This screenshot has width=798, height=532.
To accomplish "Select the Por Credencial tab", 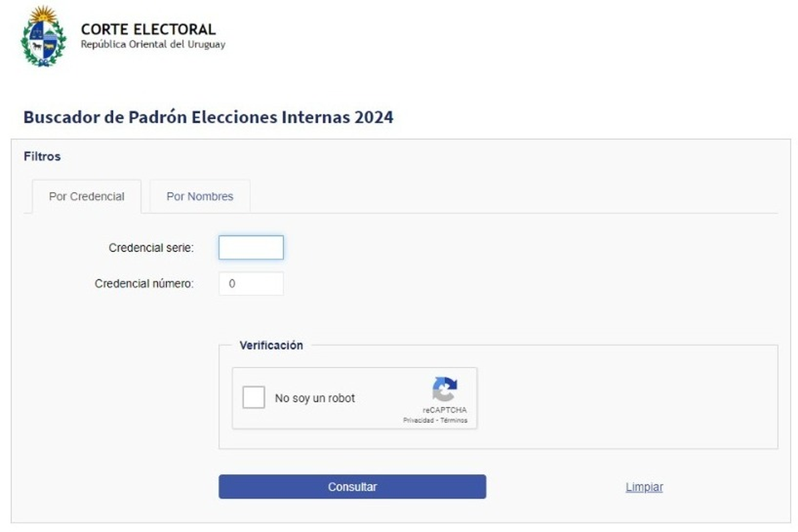I will [86, 196].
